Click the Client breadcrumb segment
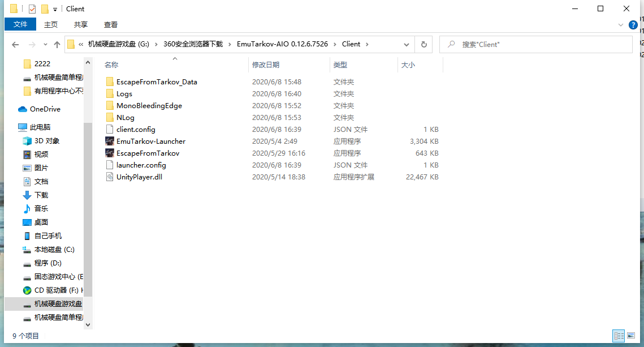The image size is (644, 347). pos(351,44)
